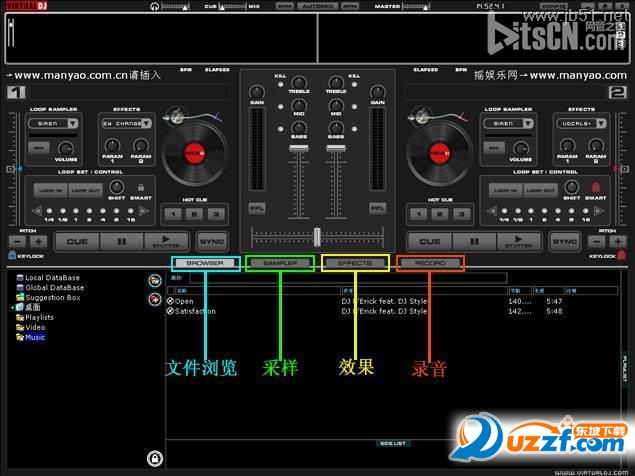This screenshot has width=635, height=476.
Task: Select Global DataBase in browser tree
Action: (50, 288)
